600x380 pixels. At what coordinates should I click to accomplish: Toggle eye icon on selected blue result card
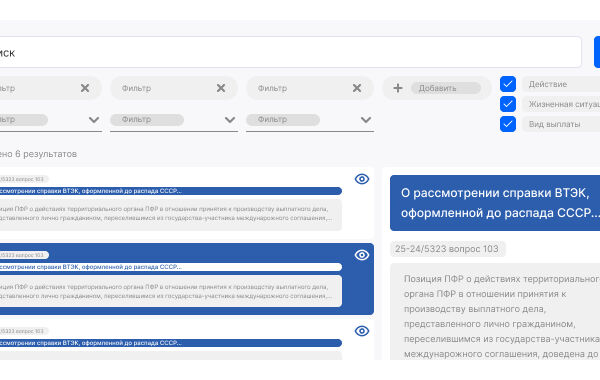[x=362, y=255]
